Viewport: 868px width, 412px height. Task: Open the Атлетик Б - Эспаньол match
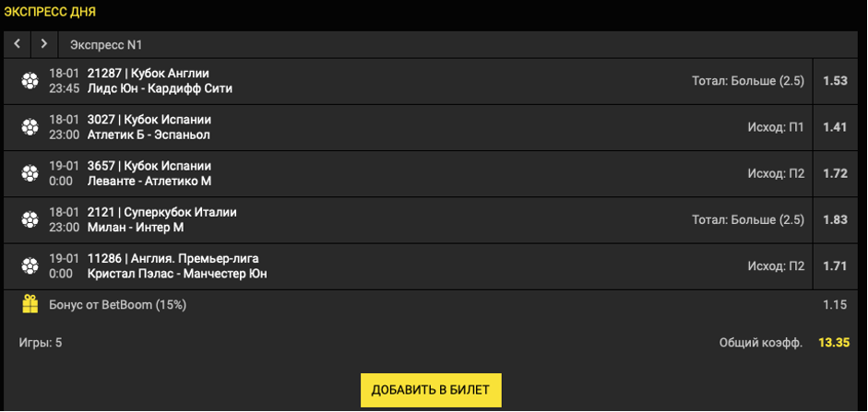(149, 135)
